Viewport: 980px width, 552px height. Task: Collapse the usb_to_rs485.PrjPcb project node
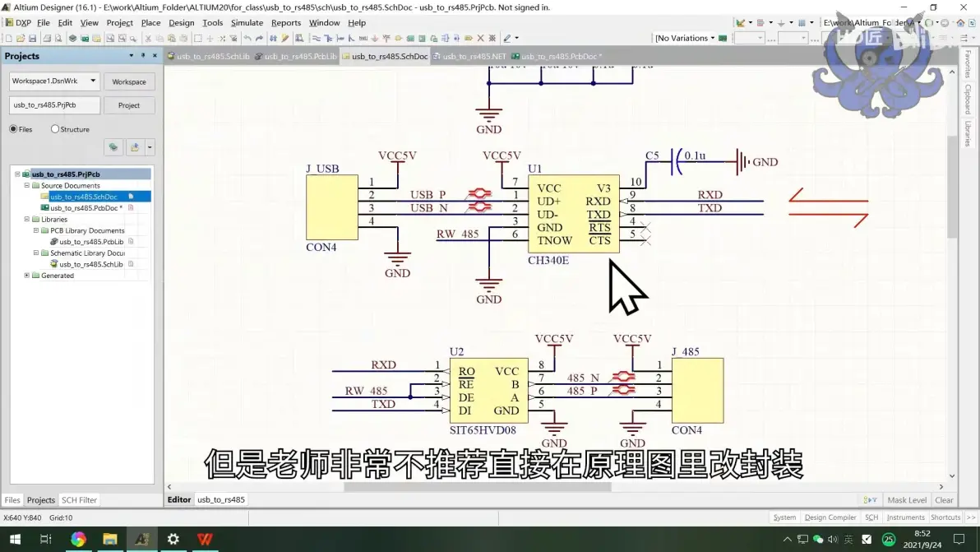coord(17,174)
